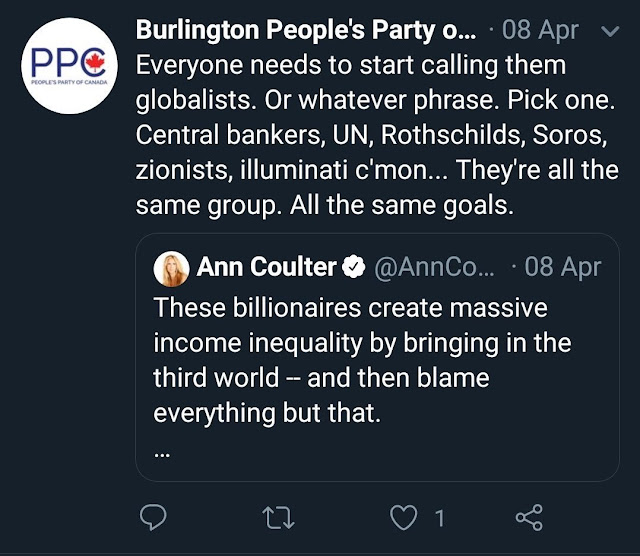The width and height of the screenshot is (640, 556).
Task: Expand the ellipsis in the quoted tweet
Action: 162,454
